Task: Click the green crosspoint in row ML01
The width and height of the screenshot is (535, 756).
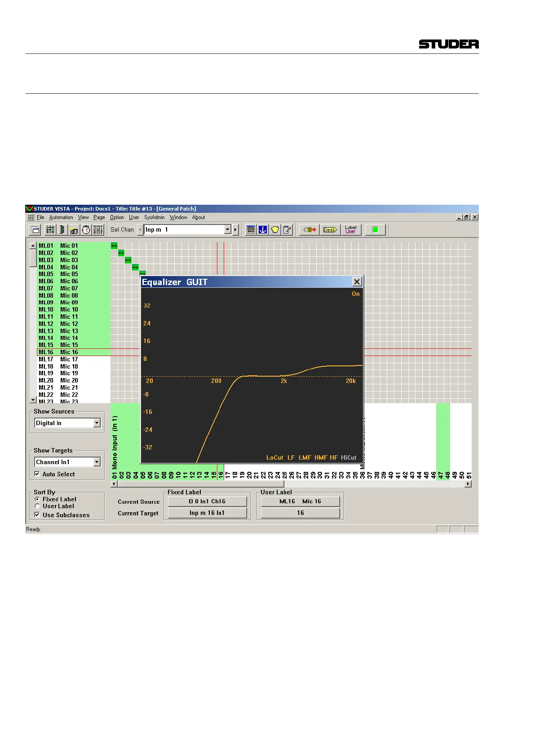Action: coord(114,246)
